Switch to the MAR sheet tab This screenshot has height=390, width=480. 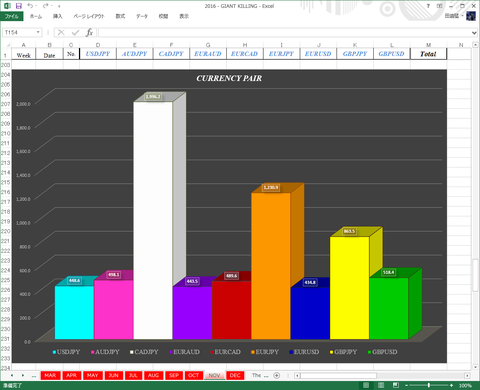pos(50,376)
